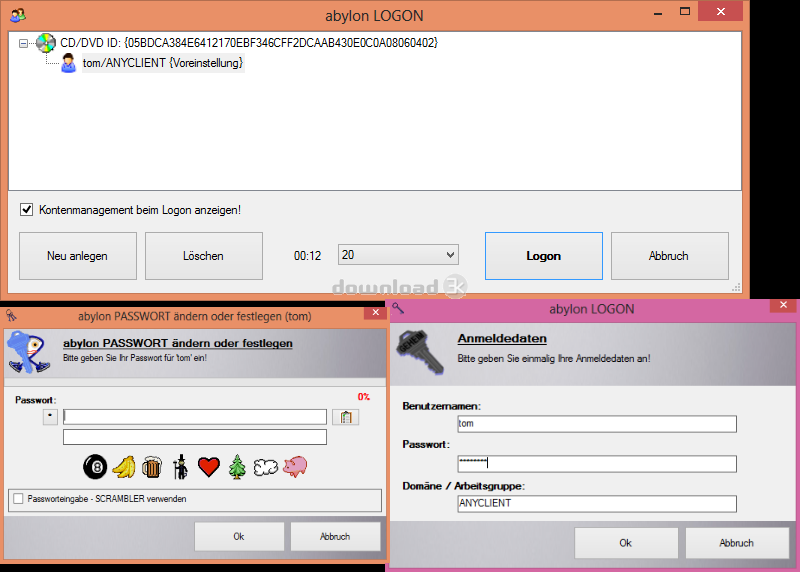
Task: Select the CD/DVD ID tree row
Action: 248,43
